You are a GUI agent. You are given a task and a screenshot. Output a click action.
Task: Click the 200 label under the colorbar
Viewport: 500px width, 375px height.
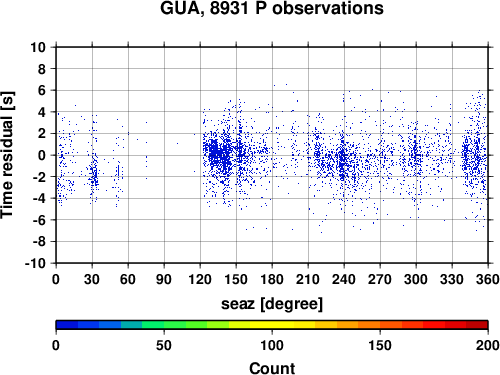(x=488, y=345)
